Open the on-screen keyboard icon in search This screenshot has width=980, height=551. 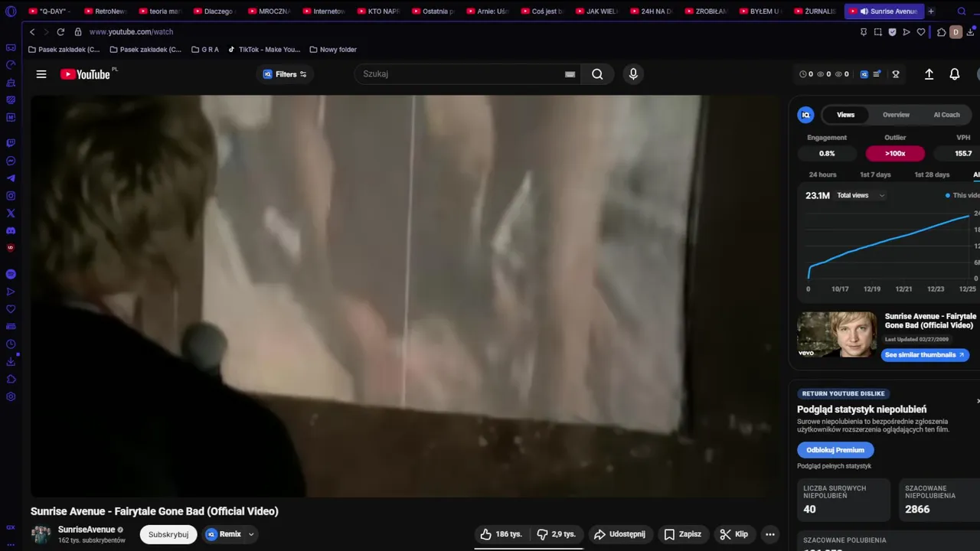coord(570,74)
